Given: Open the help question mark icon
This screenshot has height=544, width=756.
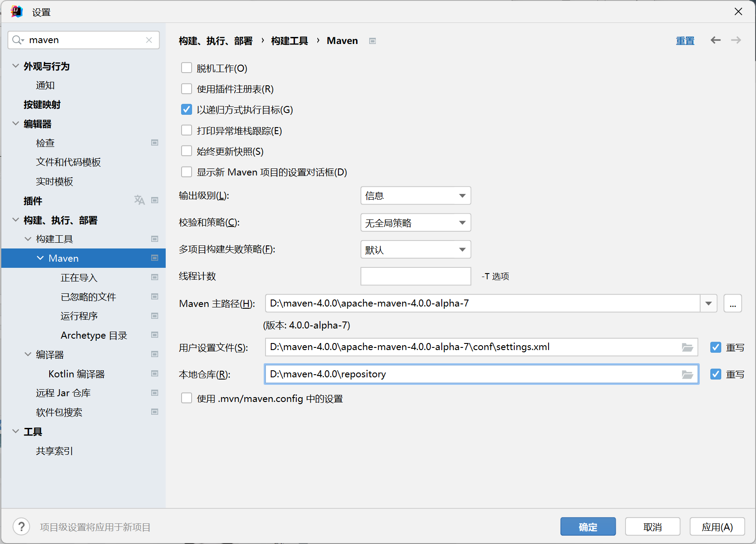Looking at the screenshot, I should [x=21, y=526].
